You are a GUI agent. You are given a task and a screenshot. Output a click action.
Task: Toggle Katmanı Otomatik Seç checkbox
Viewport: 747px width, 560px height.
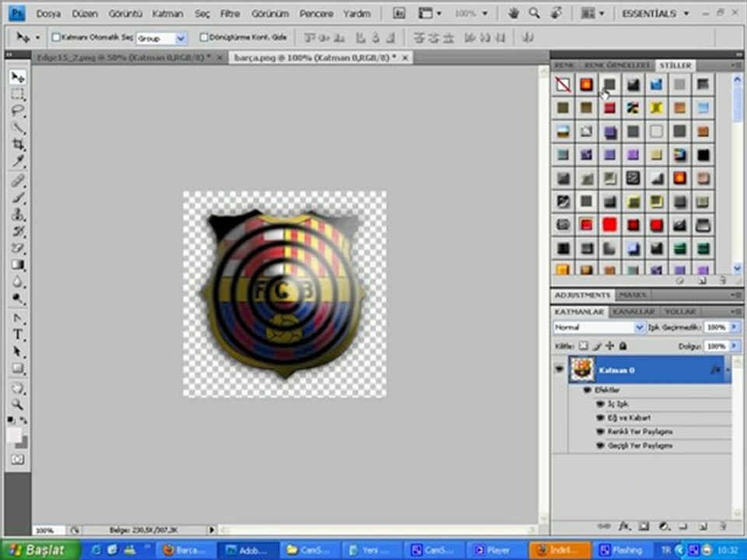point(56,37)
